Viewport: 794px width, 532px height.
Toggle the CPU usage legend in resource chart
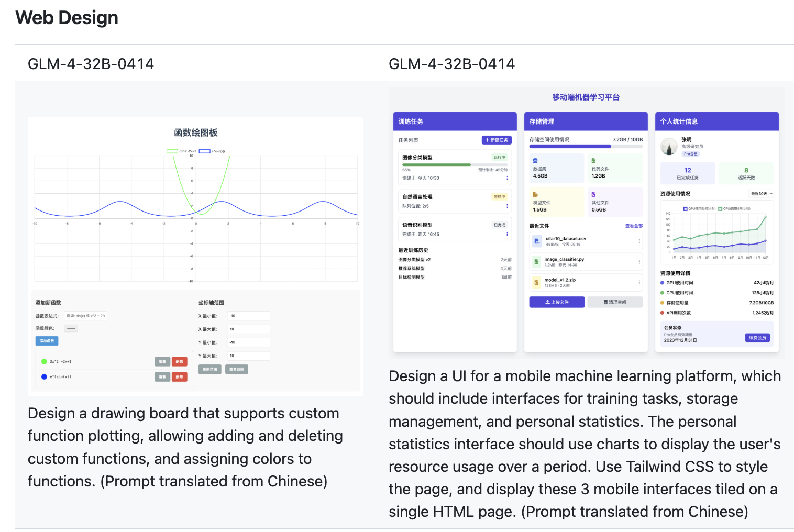(720, 209)
